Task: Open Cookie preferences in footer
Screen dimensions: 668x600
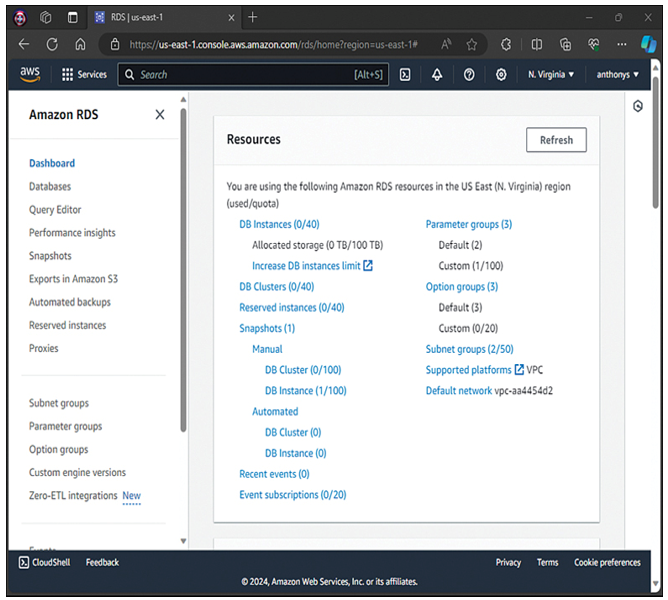Action: point(607,562)
